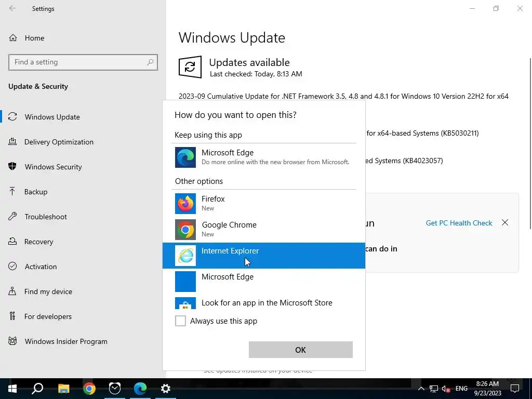
Task: Select Look for an app in Microsoft Store
Action: point(264,303)
